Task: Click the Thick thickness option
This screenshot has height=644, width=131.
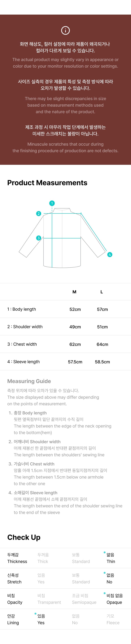Action: point(43,558)
